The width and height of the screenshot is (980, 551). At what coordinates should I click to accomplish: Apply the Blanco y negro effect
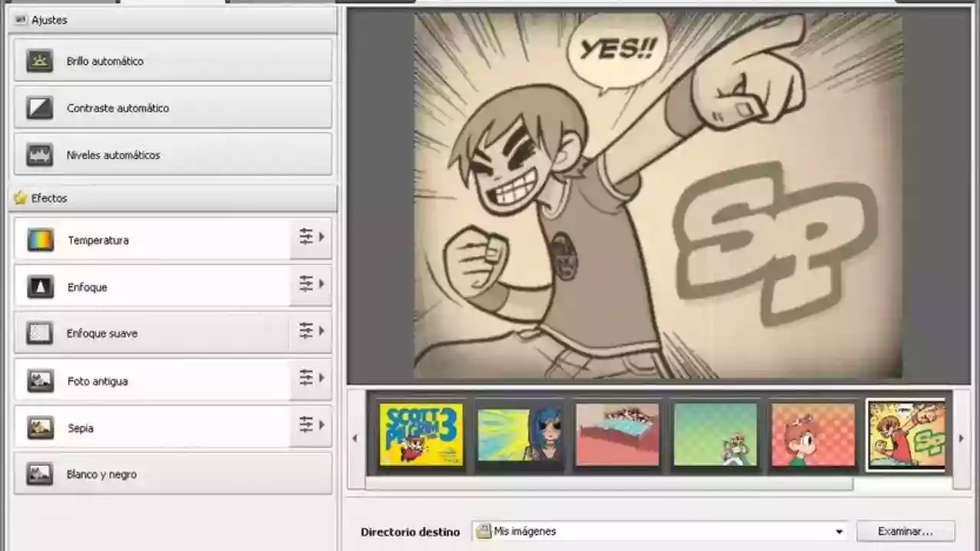173,474
